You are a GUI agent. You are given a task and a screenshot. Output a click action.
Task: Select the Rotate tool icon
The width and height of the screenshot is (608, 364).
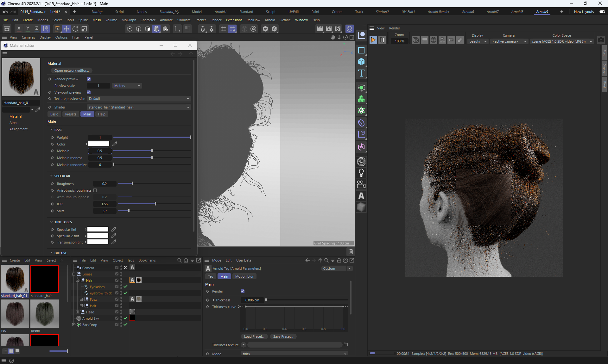pyautogui.click(x=75, y=29)
